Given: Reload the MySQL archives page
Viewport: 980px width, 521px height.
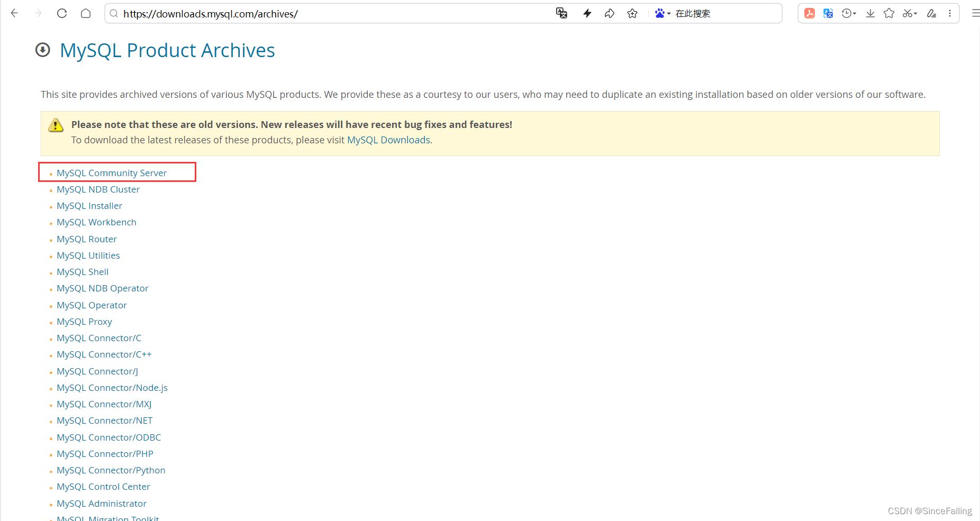Looking at the screenshot, I should (62, 13).
